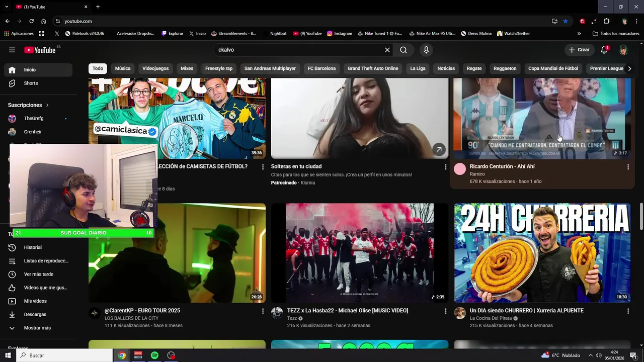Select the Reggaeton filter chip
The width and height of the screenshot is (644, 362).
click(x=505, y=68)
